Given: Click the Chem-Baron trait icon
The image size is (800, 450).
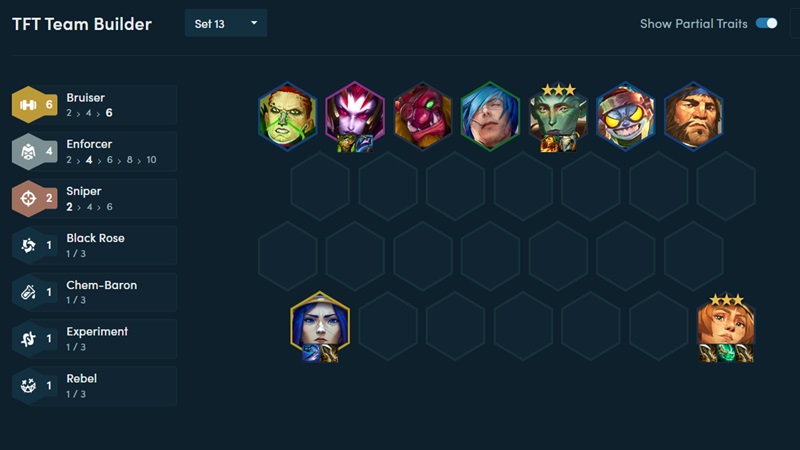Looking at the screenshot, I should tap(28, 292).
